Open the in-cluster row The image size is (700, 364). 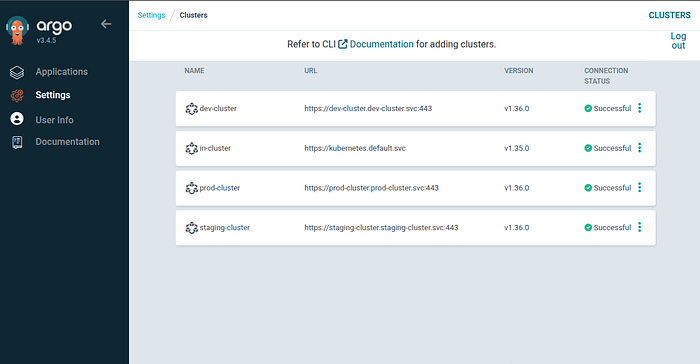pos(416,148)
